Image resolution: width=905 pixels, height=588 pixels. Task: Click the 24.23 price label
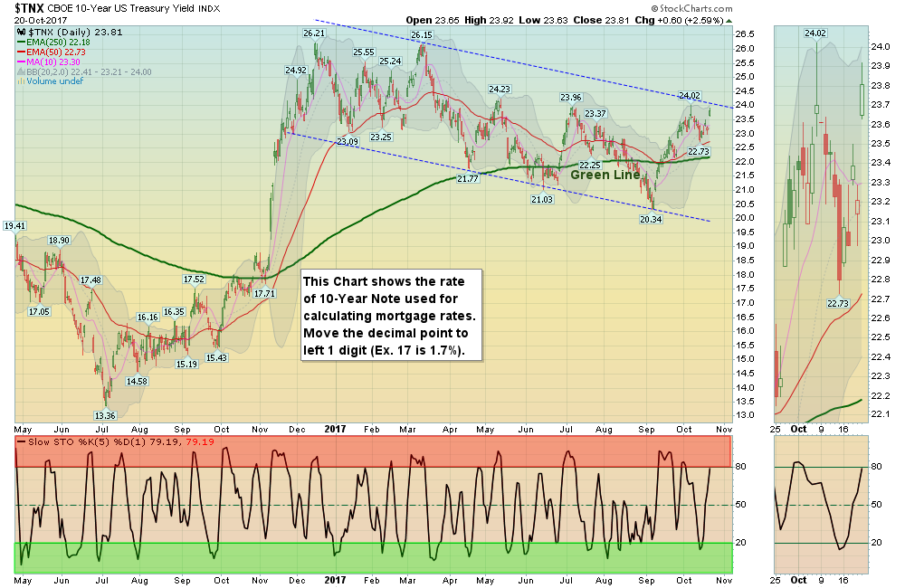(500, 89)
